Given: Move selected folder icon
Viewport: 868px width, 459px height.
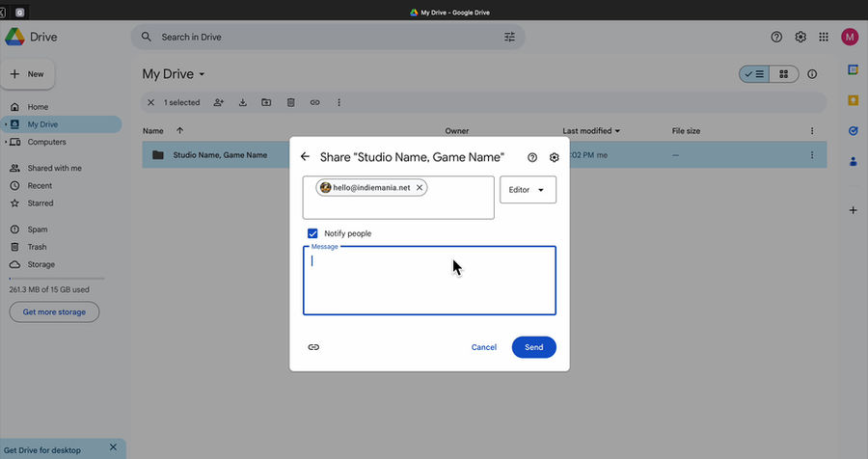Looking at the screenshot, I should [x=266, y=102].
